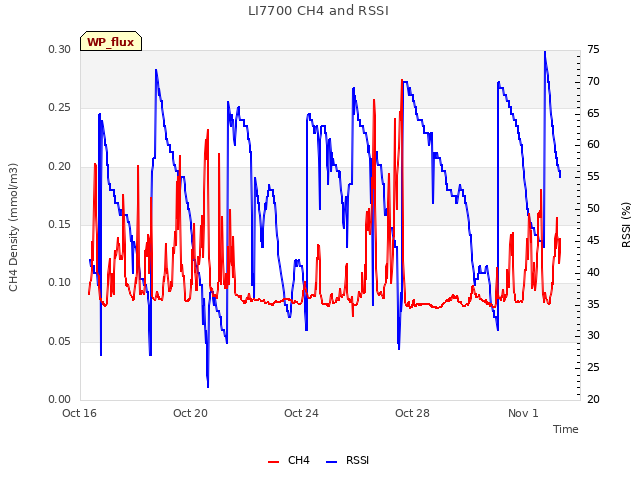Click the 20 right axis value
This screenshot has height=480, width=640.
[593, 399]
